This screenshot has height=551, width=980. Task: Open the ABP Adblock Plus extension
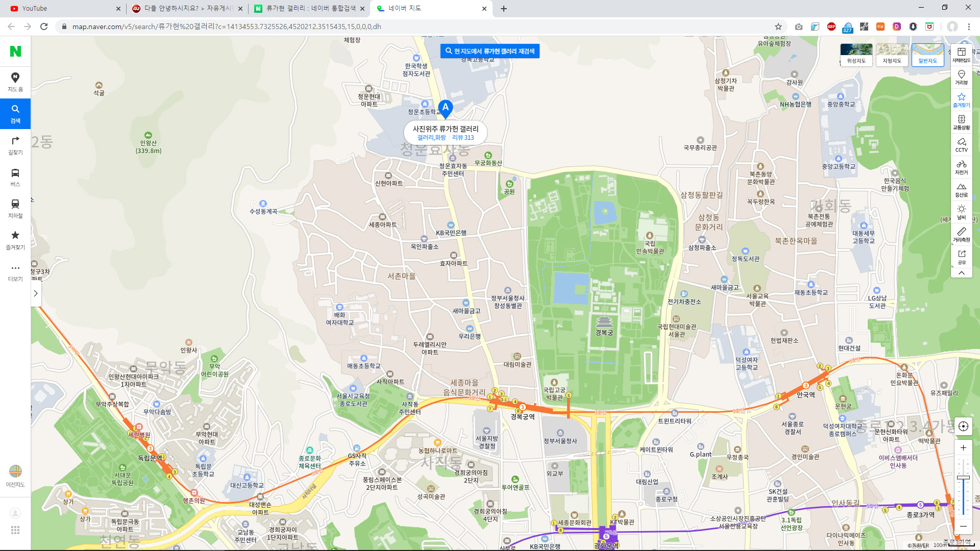point(831,27)
